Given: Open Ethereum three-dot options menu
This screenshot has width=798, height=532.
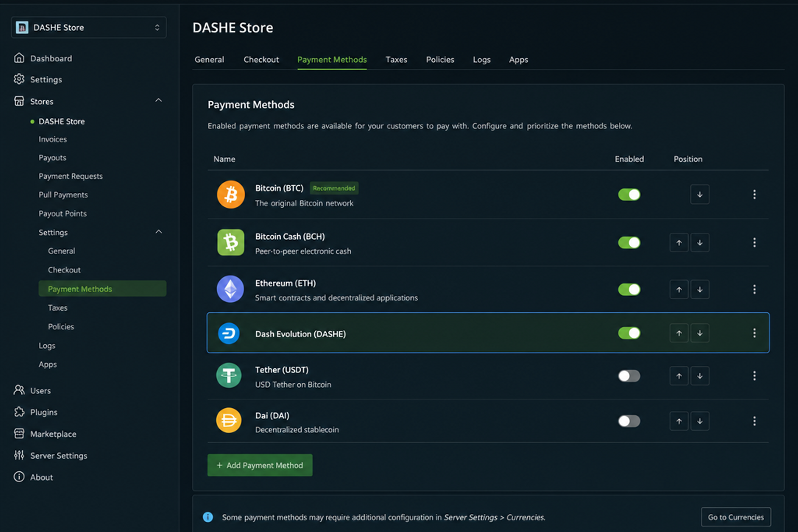Looking at the screenshot, I should (x=754, y=289).
